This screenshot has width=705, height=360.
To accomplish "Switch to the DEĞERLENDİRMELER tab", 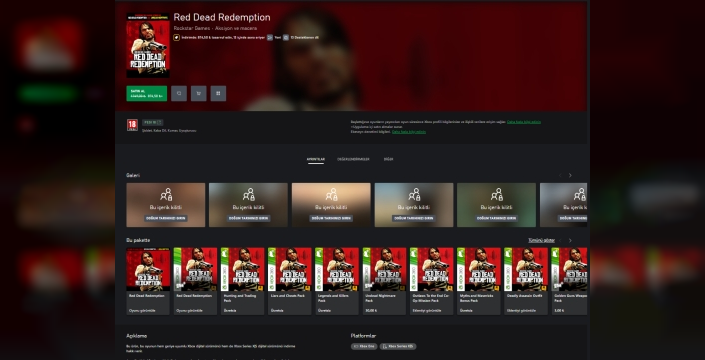I will 353,160.
